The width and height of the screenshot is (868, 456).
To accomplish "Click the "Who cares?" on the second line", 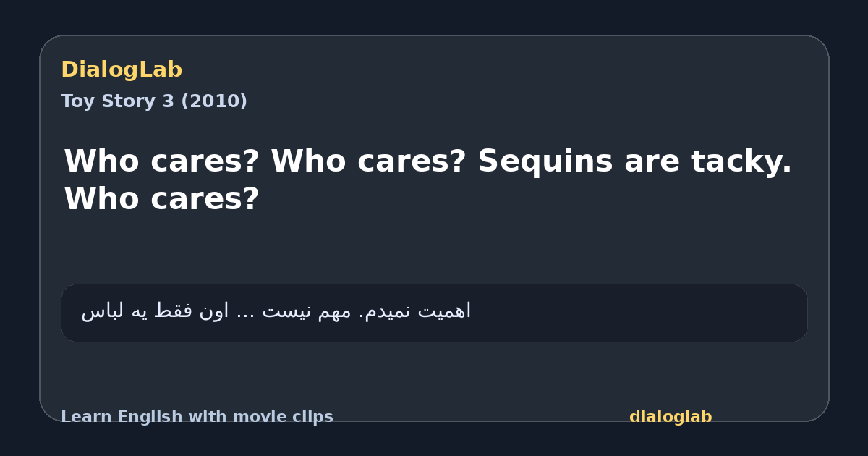I will click(x=161, y=198).
